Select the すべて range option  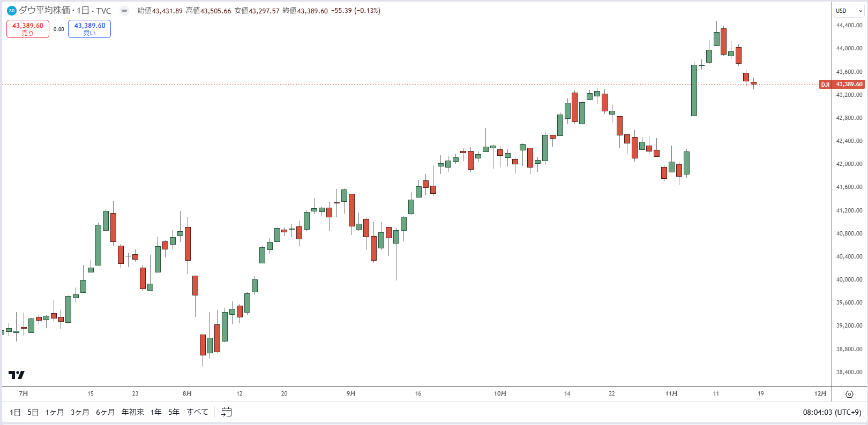coord(198,412)
